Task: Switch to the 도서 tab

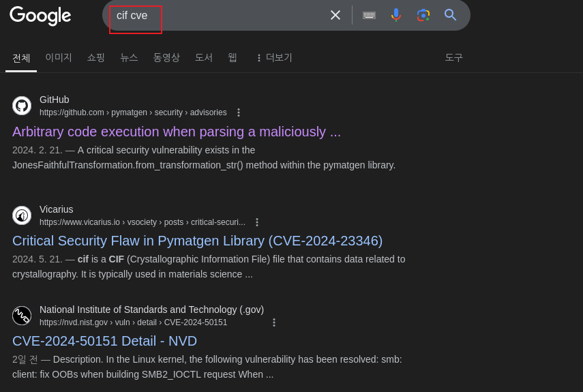Action: point(204,57)
